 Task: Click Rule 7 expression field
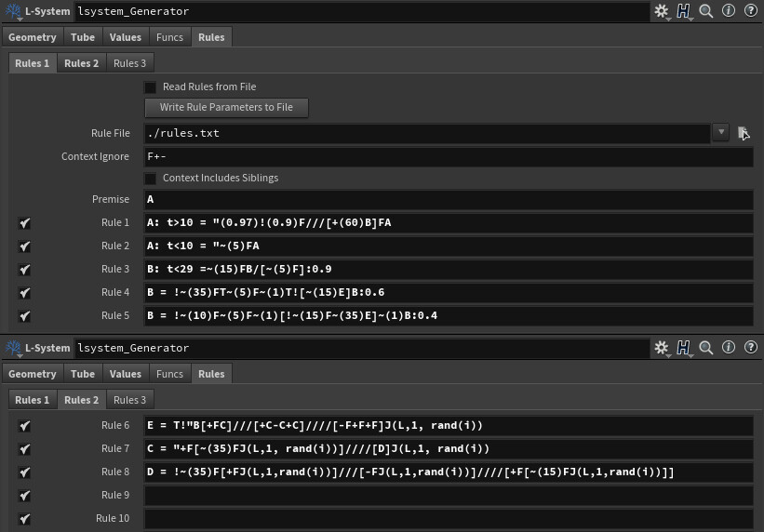click(x=449, y=448)
